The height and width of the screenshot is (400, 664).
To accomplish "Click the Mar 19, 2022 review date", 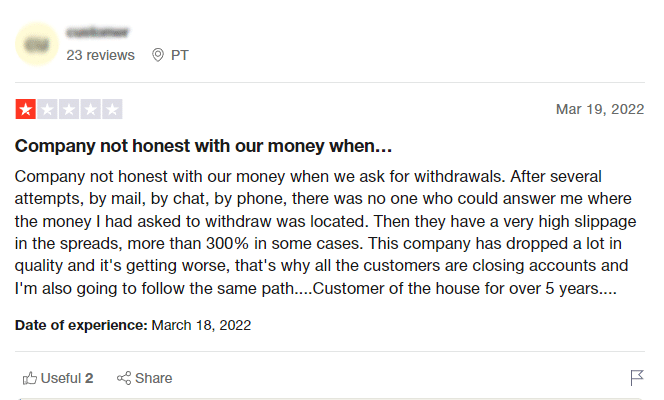I will click(600, 109).
